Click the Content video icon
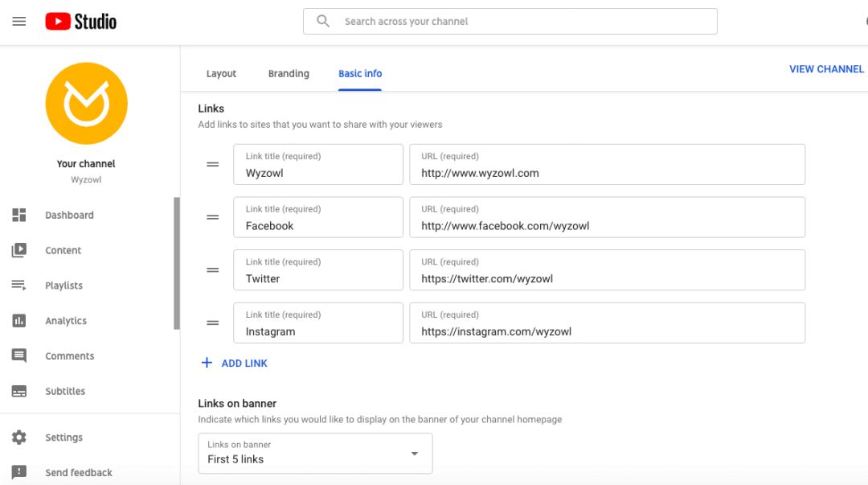This screenshot has height=485, width=868. pos(18,250)
